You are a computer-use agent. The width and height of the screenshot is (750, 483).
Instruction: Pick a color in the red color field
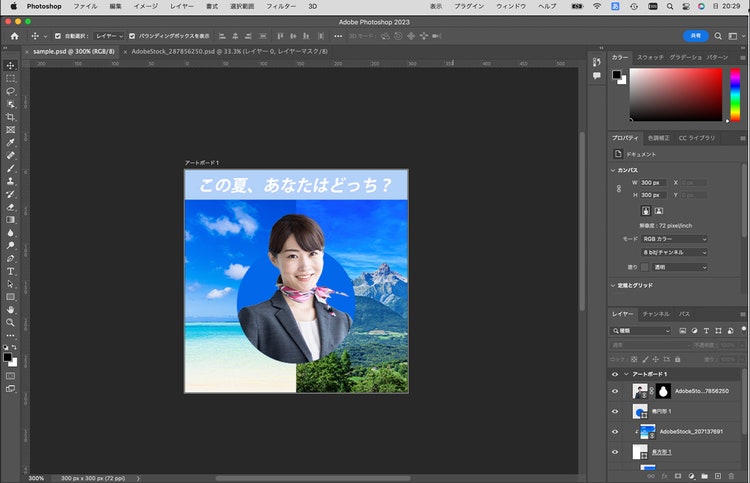(675, 95)
